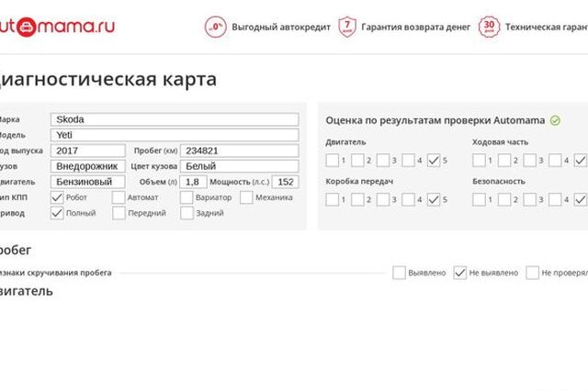The width and height of the screenshot is (588, 391).
Task: Click the green verified checkmark icon
Action: [x=555, y=120]
